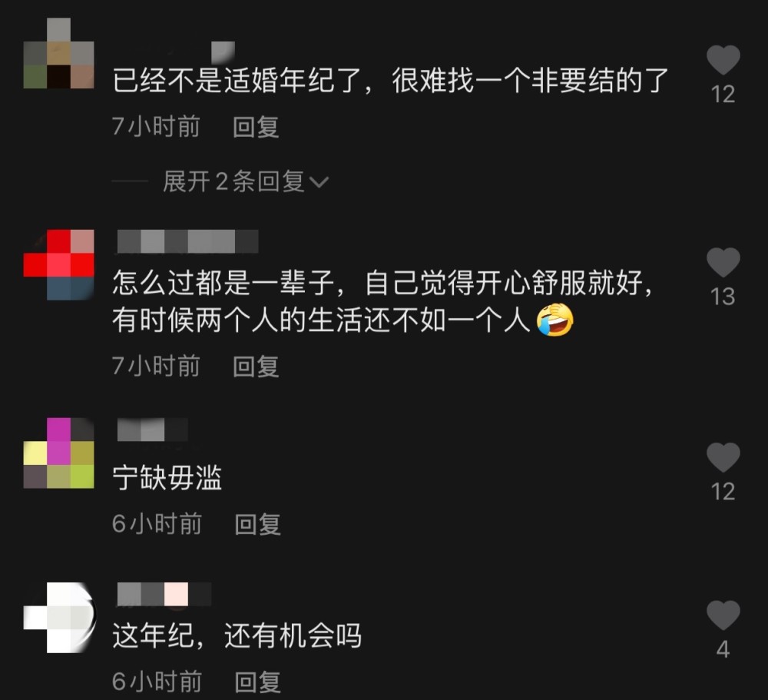Open username above the 宁缺毋滥 comment
Image resolution: width=768 pixels, height=700 pixels.
point(153,430)
